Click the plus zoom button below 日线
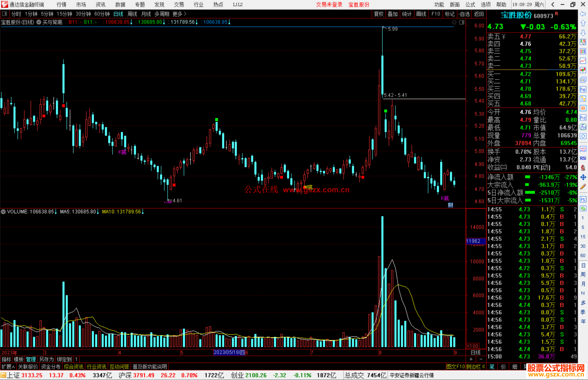 (471, 359)
